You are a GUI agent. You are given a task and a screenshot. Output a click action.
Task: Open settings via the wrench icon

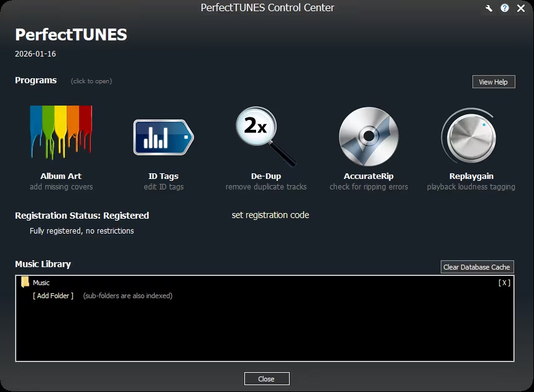click(x=489, y=8)
